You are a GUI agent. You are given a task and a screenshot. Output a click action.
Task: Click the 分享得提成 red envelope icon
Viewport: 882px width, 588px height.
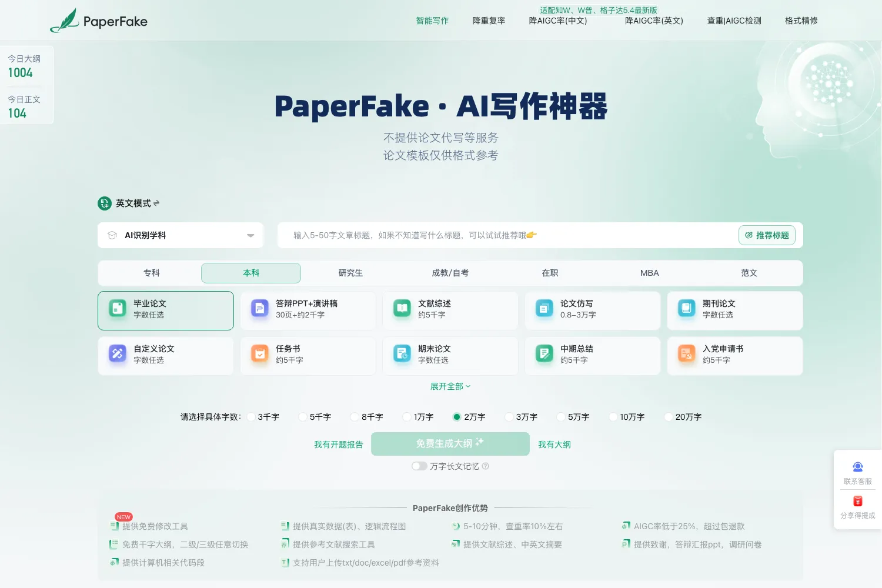[x=858, y=502]
